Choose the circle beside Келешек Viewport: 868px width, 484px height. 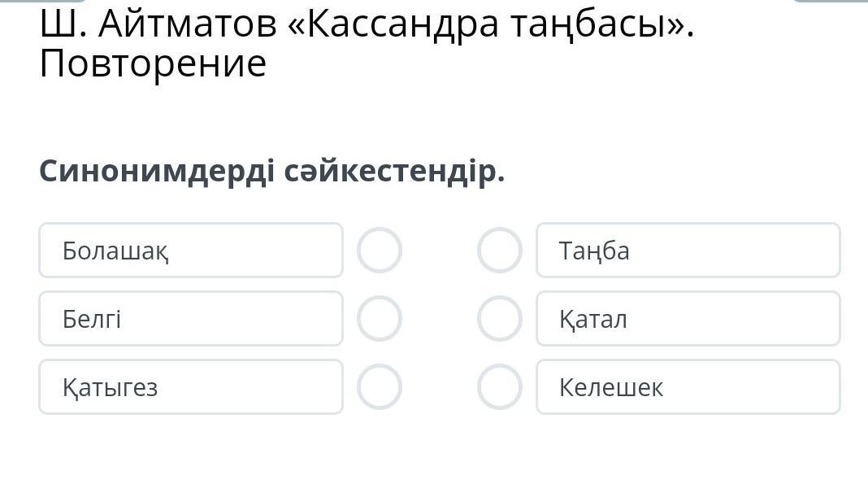[499, 387]
